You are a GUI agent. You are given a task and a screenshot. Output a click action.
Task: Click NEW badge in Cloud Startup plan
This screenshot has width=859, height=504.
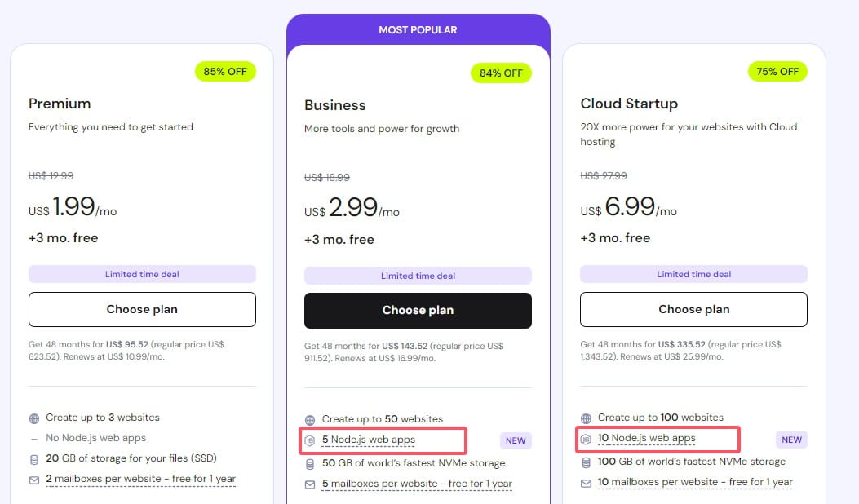pyautogui.click(x=791, y=440)
